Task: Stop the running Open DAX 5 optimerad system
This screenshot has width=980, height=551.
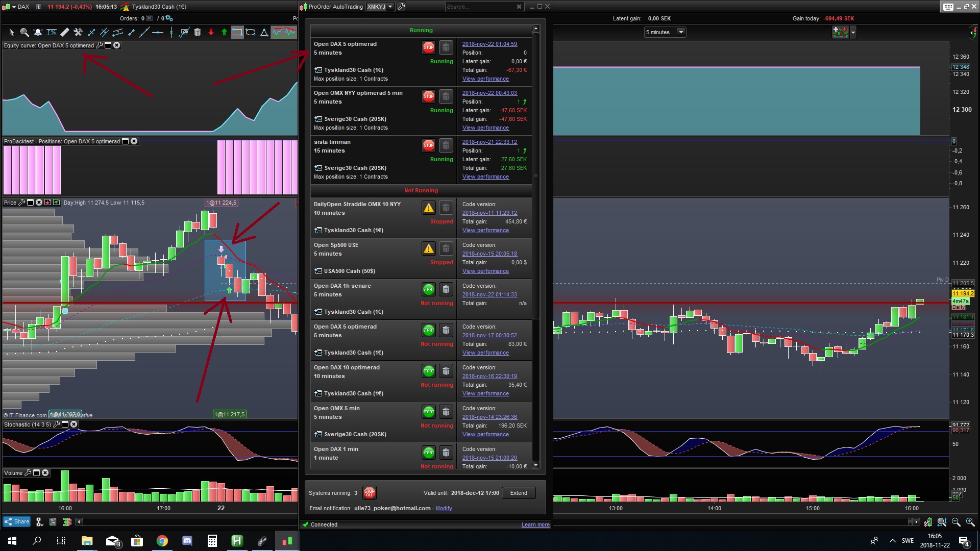Action: (x=428, y=47)
